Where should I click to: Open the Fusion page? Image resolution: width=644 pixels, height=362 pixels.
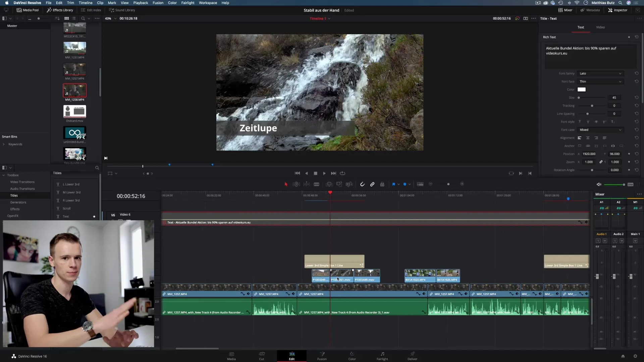tap(322, 356)
